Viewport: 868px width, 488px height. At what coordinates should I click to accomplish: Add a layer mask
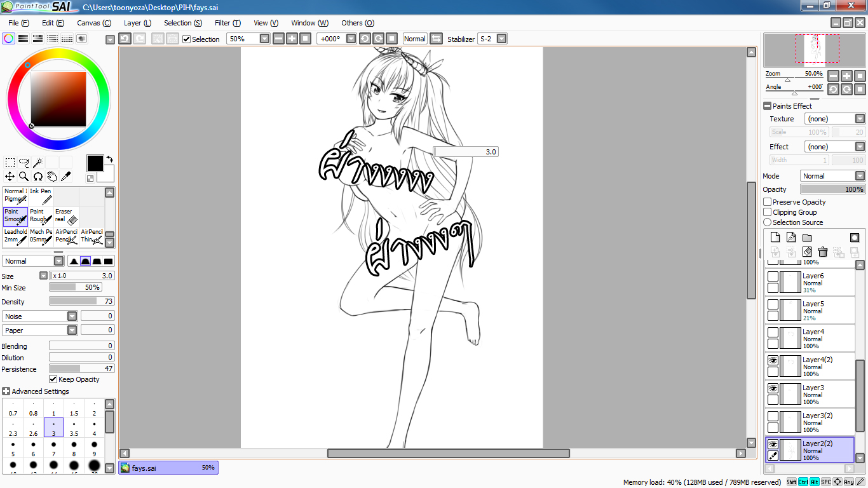855,238
